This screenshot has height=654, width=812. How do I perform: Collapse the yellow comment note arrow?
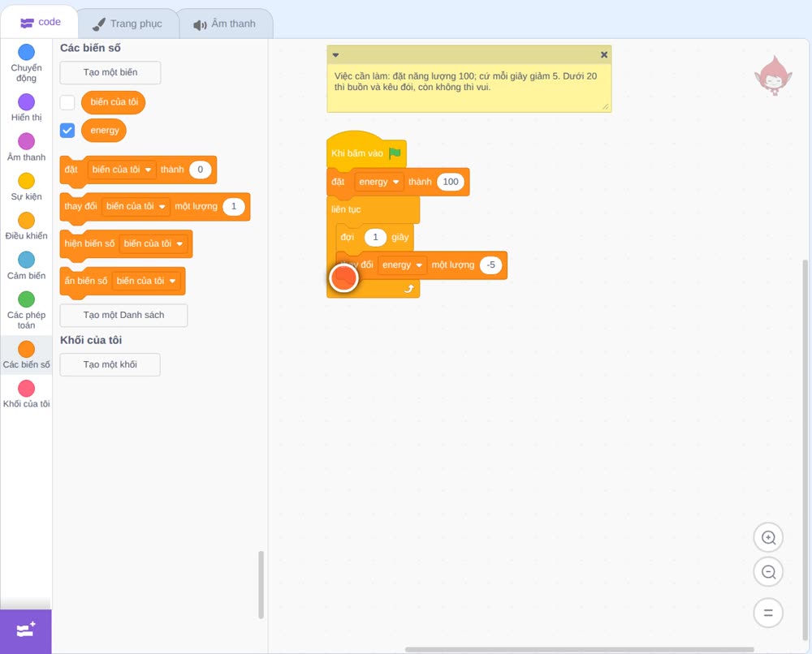tap(335, 55)
